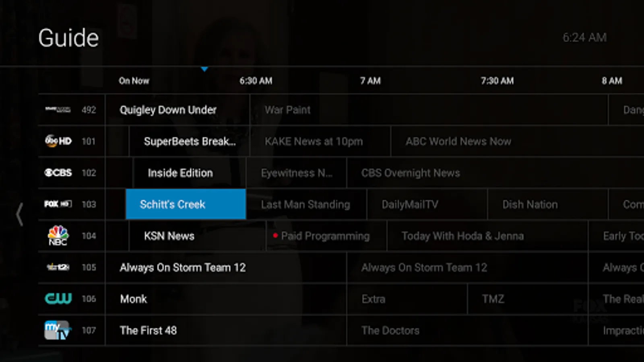Select Dish Nation program
644x362 pixels.
548,204
